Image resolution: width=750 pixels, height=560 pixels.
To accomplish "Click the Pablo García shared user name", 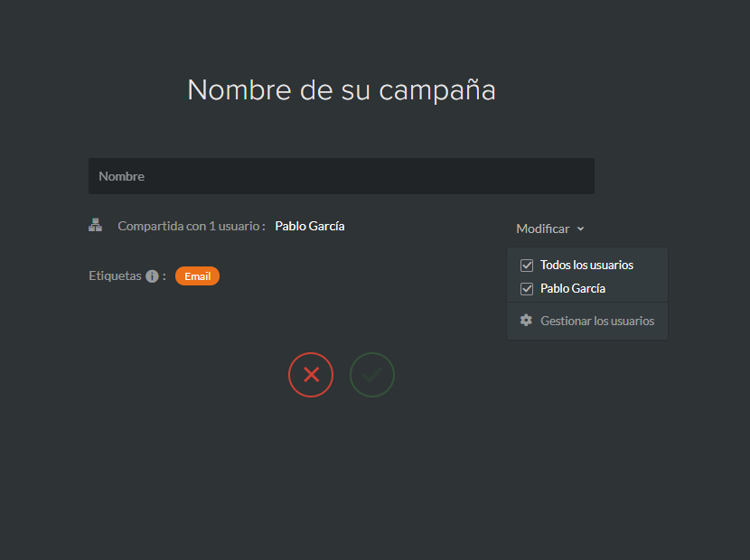I will click(310, 226).
